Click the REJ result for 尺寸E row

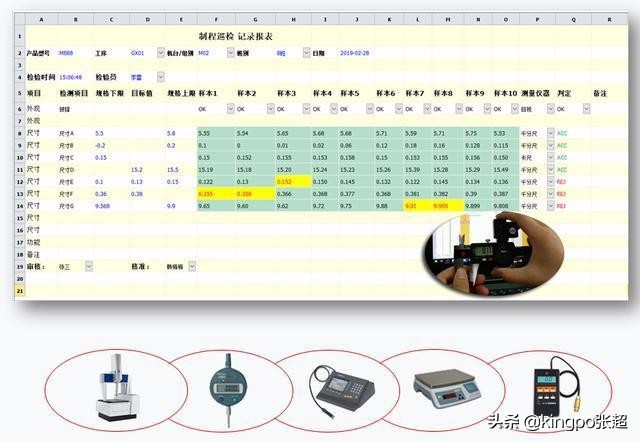coord(561,182)
